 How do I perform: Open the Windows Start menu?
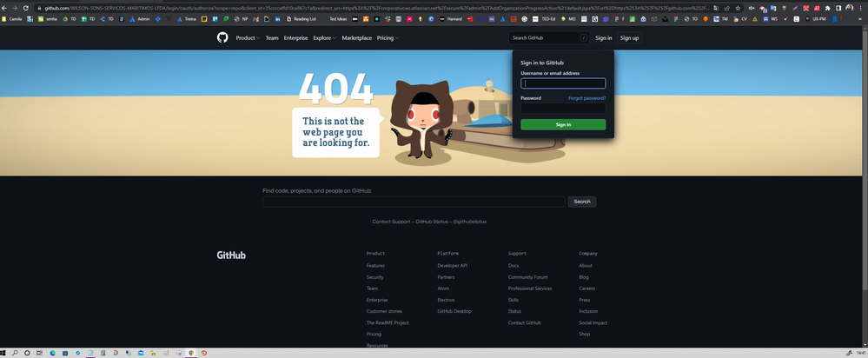click(x=3, y=353)
